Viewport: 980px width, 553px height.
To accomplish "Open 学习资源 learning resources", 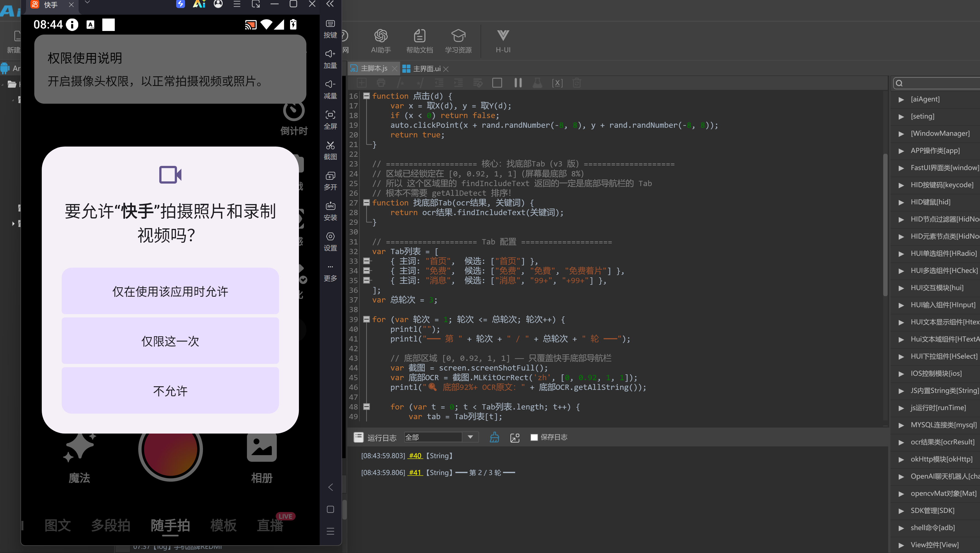I will tap(458, 41).
